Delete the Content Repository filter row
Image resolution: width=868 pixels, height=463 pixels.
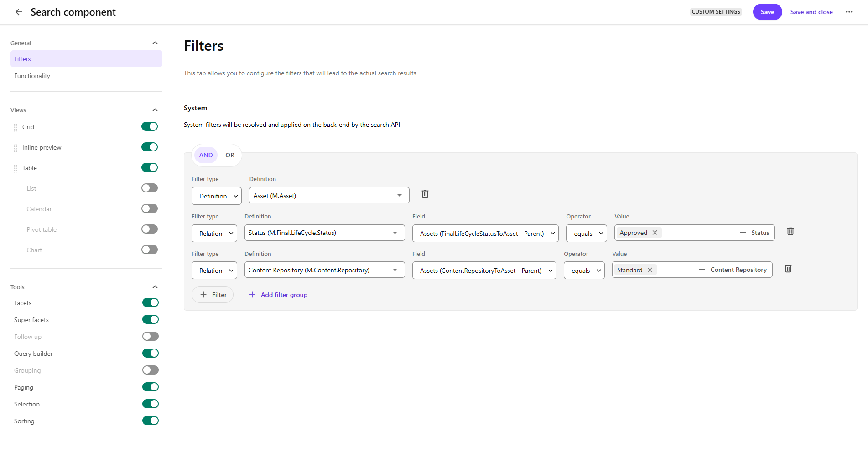(x=788, y=269)
